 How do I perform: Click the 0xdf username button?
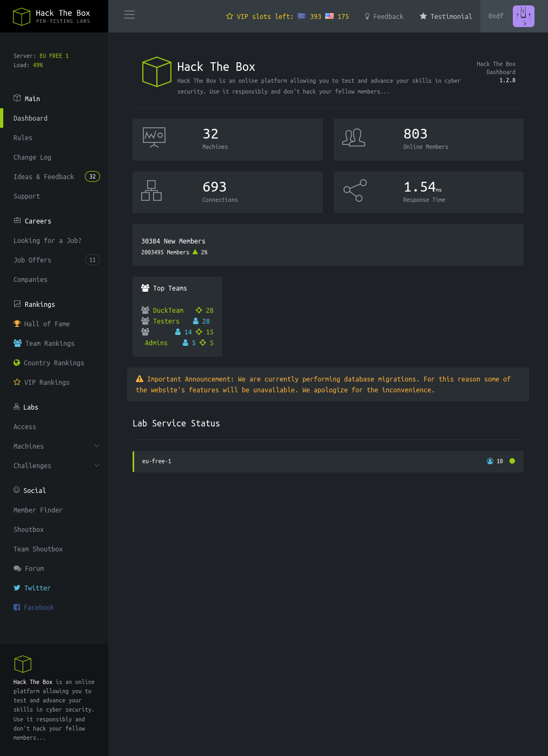coord(496,16)
